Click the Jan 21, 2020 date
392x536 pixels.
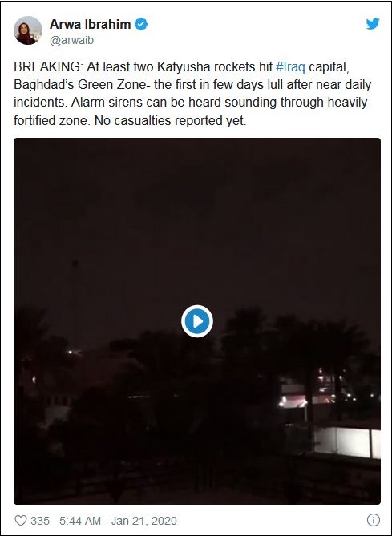click(143, 521)
